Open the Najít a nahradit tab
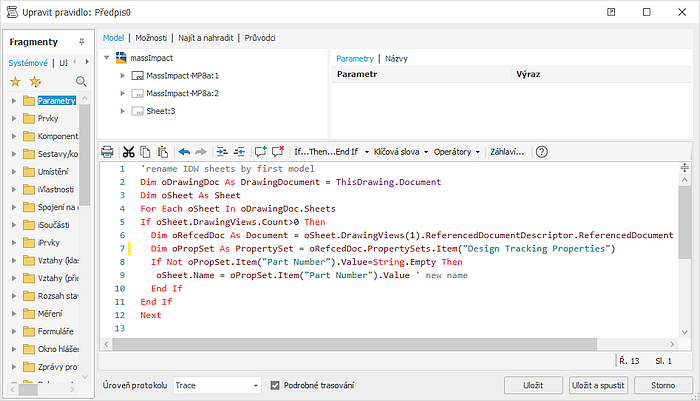The width and height of the screenshot is (700, 401). click(x=207, y=38)
